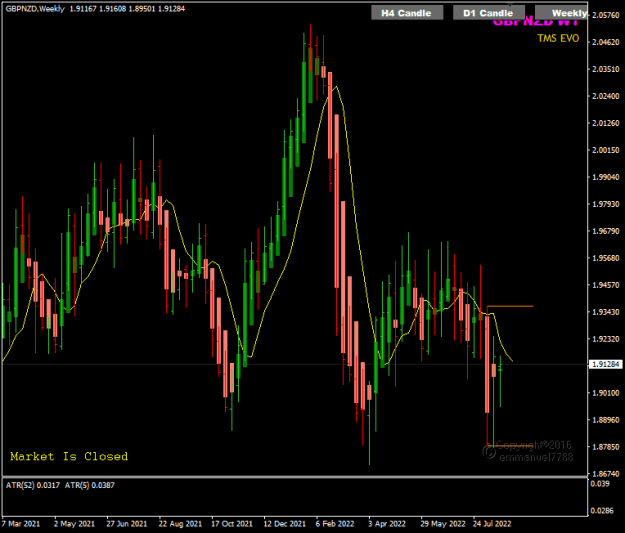625x533 pixels.
Task: Click the 22 Aug 2021 date label
Action: click(180, 523)
